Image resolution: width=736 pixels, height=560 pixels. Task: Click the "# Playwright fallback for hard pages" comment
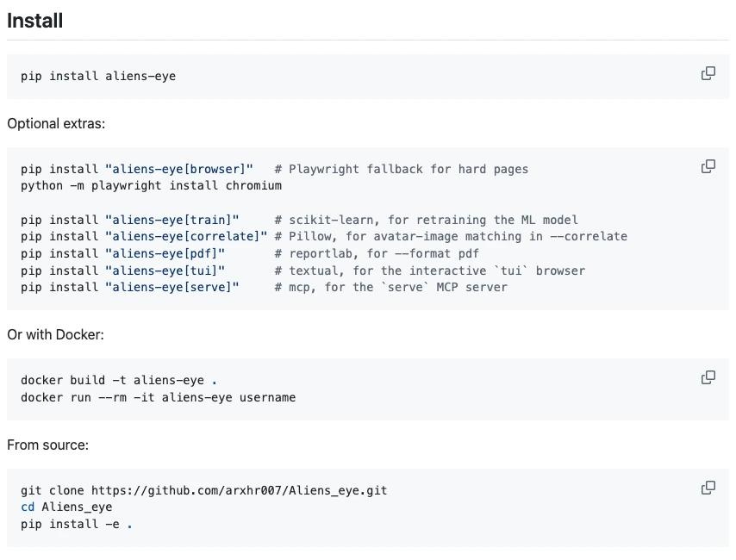click(x=402, y=169)
